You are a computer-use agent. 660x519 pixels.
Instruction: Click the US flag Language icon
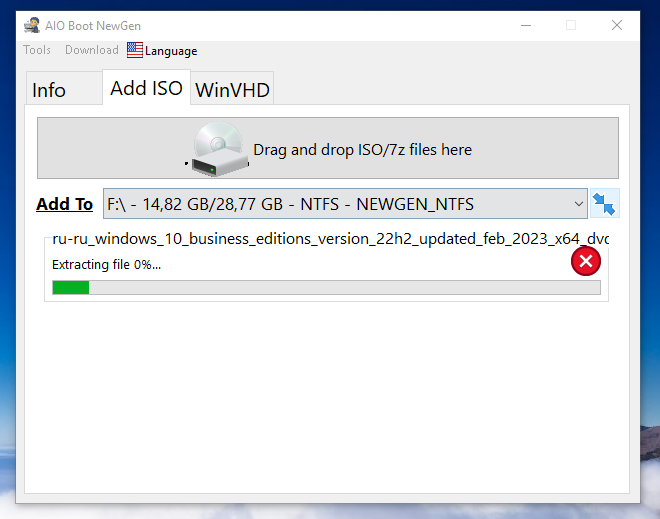pos(135,50)
